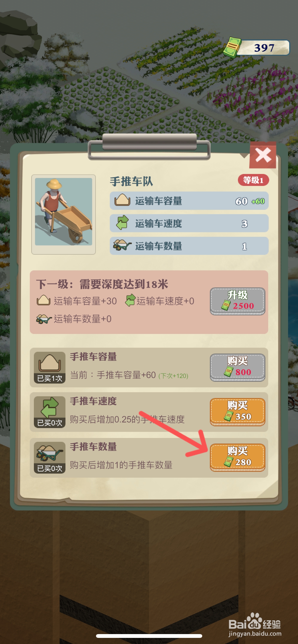
Task: Tap the 手推车容量 icon marked 已买1次
Action: 50,367
